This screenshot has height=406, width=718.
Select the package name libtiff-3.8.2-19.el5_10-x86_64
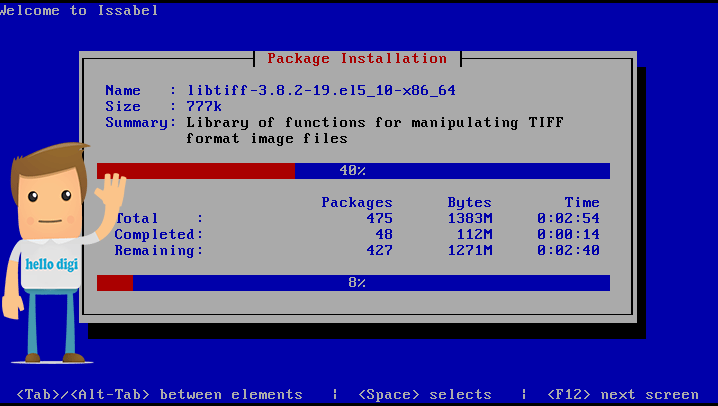click(x=321, y=91)
